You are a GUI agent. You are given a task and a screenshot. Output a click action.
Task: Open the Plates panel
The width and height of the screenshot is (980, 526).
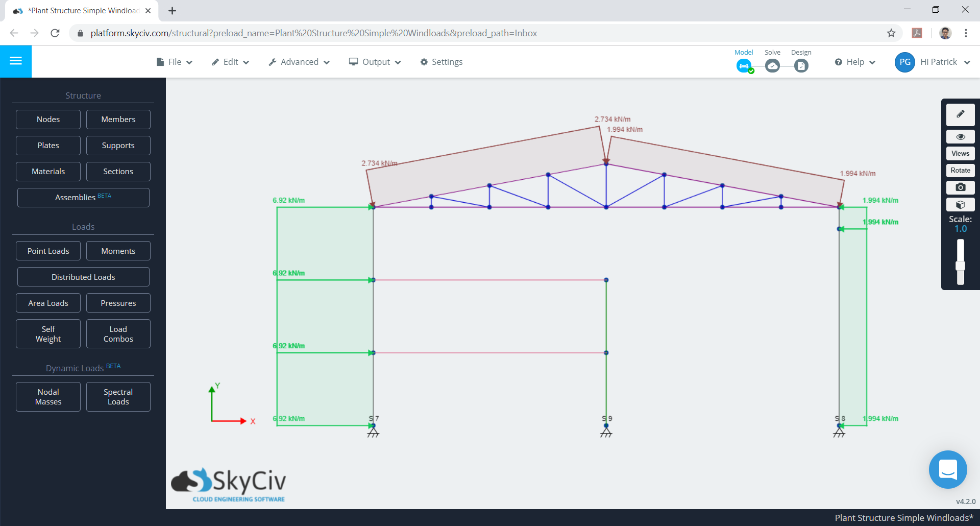[48, 146]
